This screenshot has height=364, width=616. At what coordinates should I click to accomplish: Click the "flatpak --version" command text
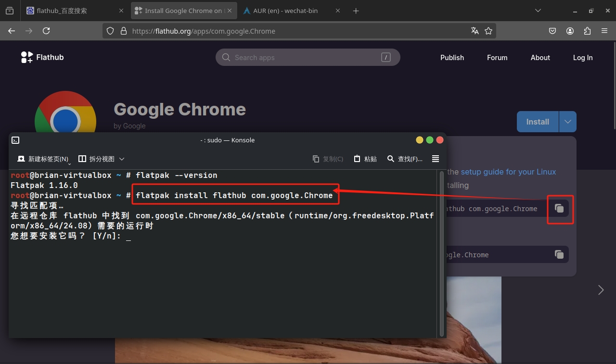(x=177, y=175)
